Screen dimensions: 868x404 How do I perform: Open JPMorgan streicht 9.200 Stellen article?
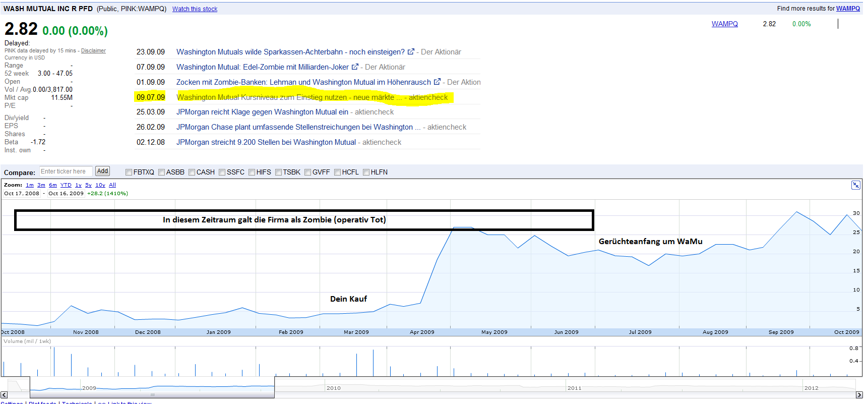266,142
